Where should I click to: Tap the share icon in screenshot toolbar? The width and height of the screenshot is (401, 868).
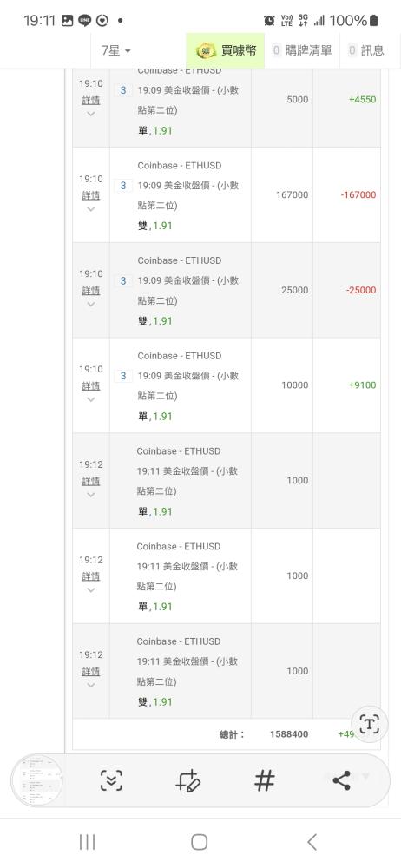pyautogui.click(x=341, y=780)
